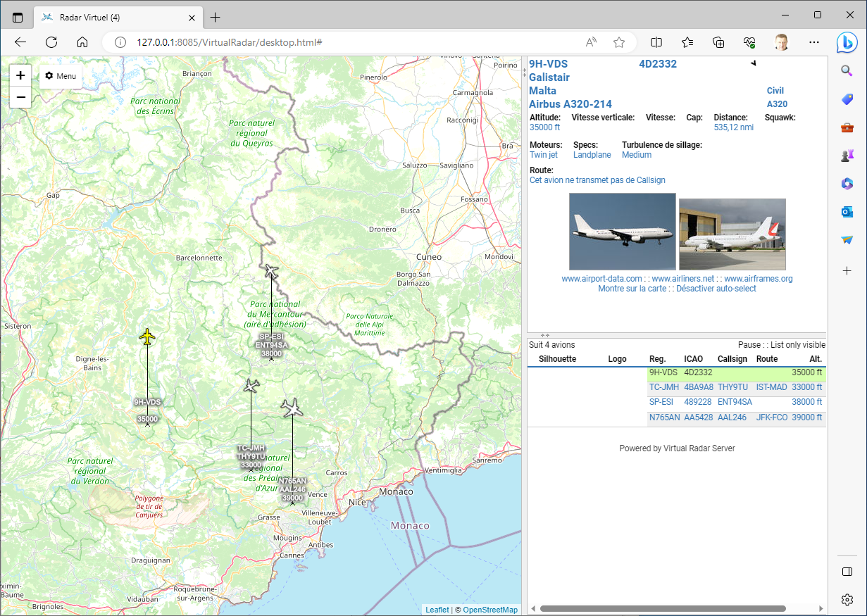Open the sidebar Tools briefcase icon
867x616 pixels.
(847, 127)
